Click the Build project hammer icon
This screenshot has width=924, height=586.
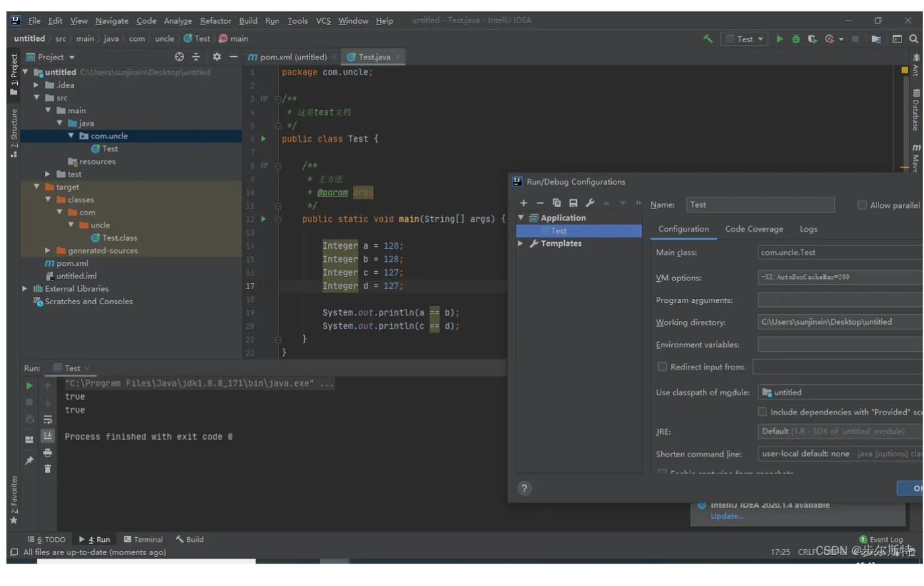click(708, 39)
